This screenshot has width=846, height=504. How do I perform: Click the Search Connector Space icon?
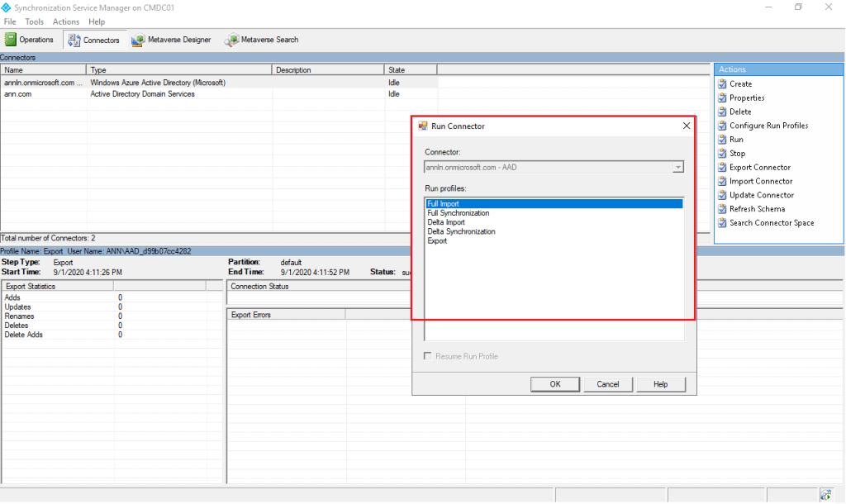click(722, 223)
